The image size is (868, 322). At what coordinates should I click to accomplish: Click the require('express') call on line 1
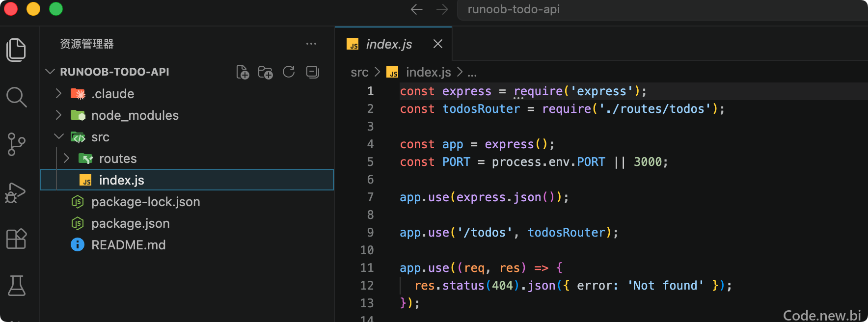tap(577, 91)
